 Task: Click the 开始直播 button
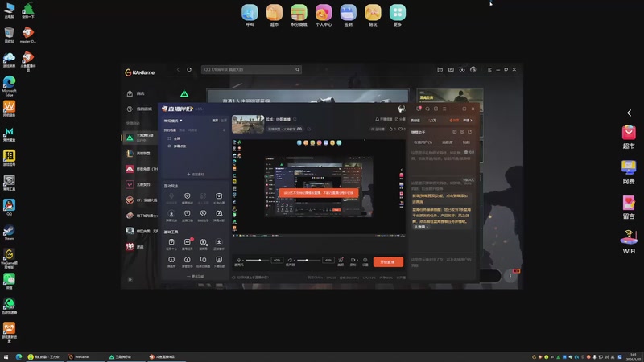388,262
